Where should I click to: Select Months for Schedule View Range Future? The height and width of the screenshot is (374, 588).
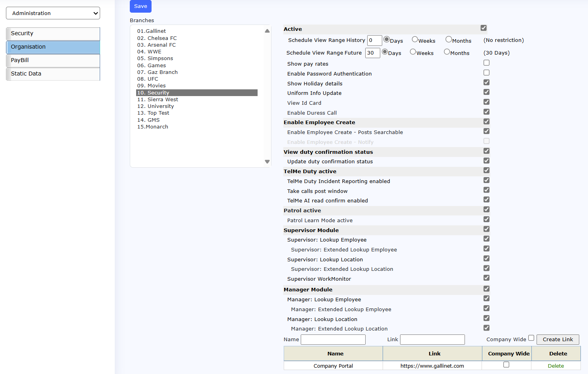click(447, 52)
